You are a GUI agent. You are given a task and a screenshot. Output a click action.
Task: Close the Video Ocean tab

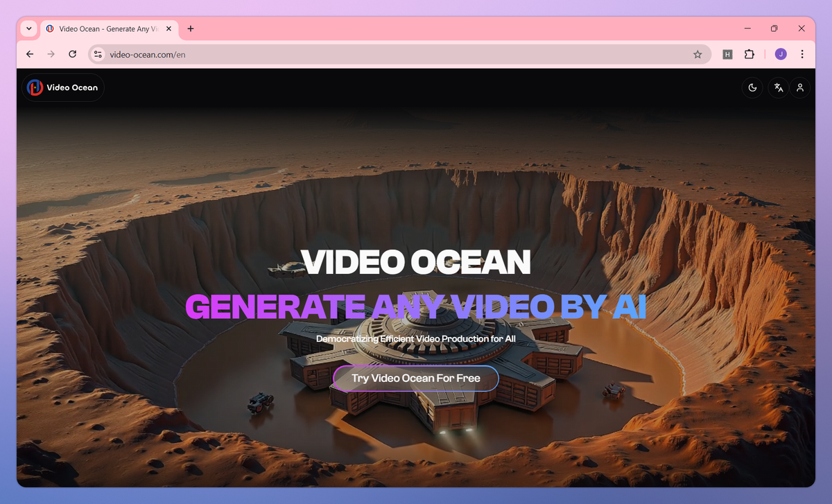pyautogui.click(x=168, y=28)
